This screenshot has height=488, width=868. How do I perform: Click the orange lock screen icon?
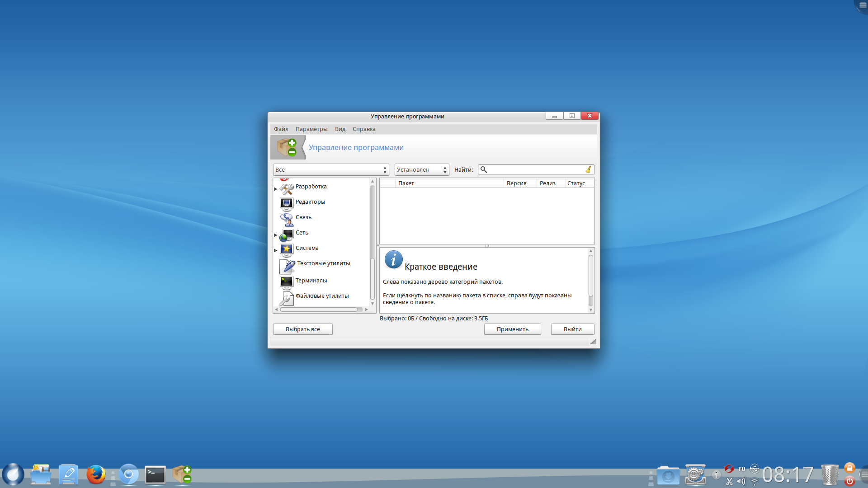click(849, 469)
